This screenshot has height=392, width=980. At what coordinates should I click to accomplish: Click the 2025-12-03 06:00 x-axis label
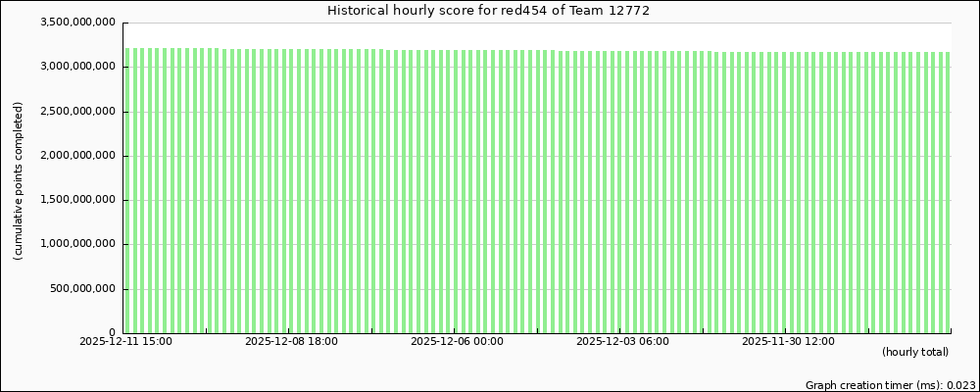(x=622, y=342)
